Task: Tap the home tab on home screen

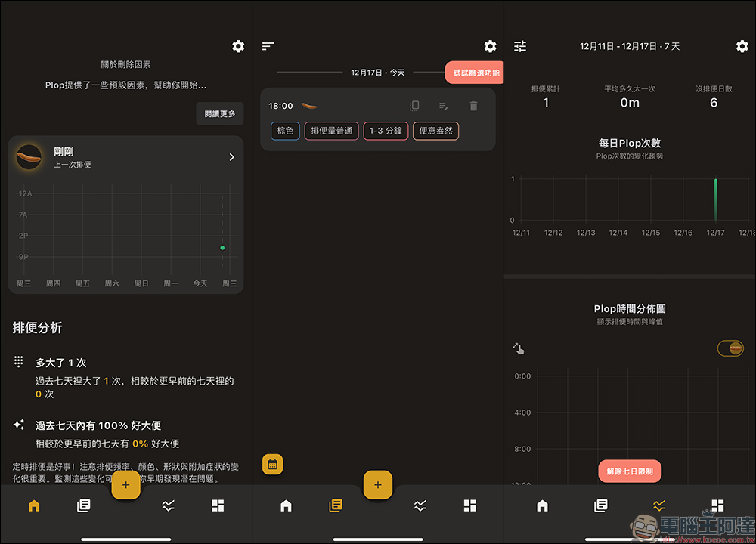Action: 34,505
